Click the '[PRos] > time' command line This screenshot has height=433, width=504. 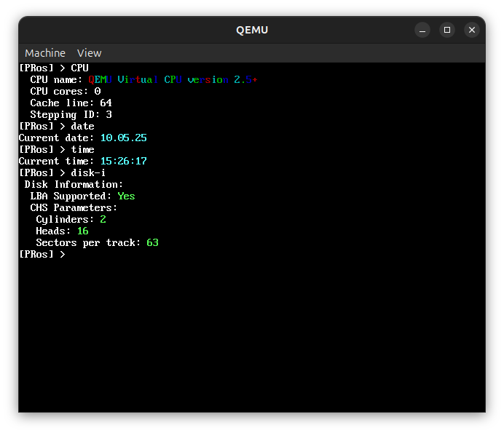pyautogui.click(x=57, y=149)
